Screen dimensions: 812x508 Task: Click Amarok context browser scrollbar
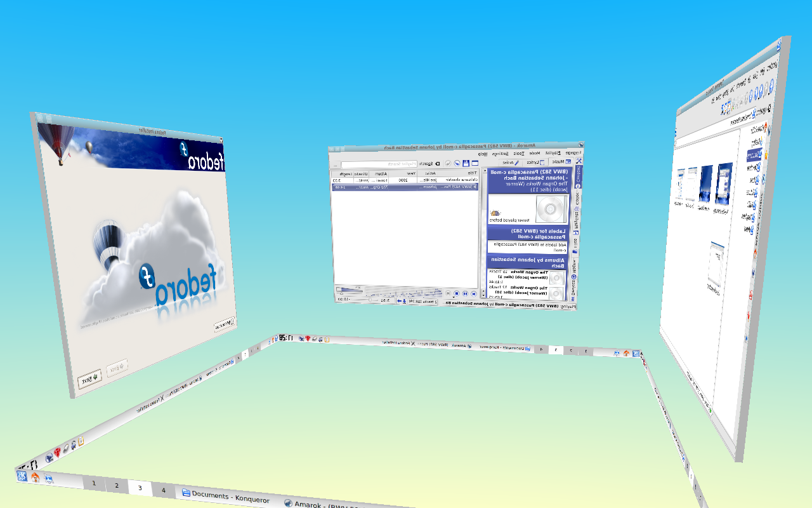coord(485,231)
